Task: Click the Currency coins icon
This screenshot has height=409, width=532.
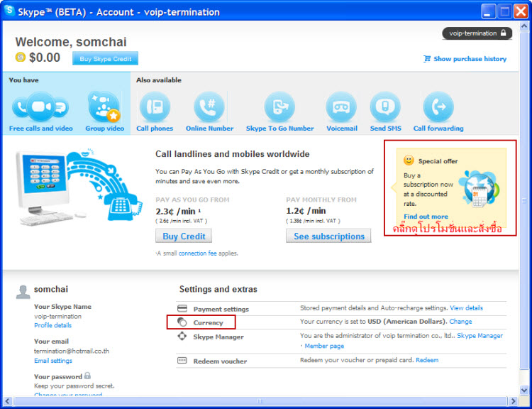Action: tap(182, 322)
